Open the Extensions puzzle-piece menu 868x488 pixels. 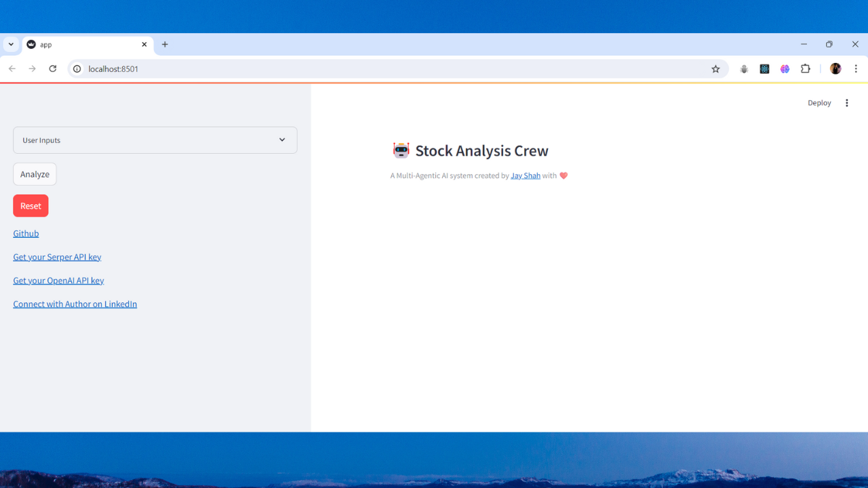click(x=806, y=68)
